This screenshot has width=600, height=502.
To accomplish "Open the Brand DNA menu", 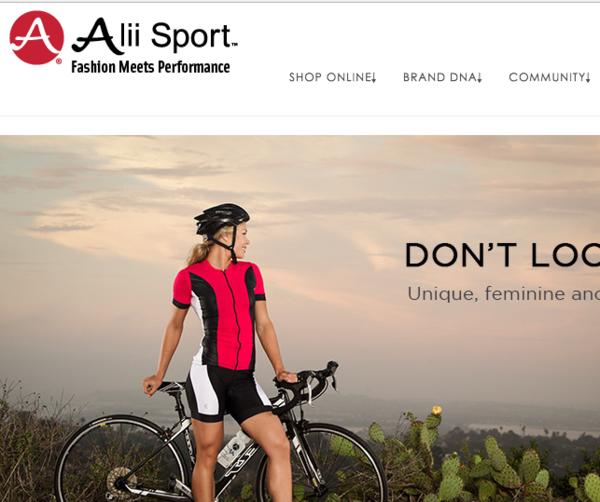I will [442, 77].
